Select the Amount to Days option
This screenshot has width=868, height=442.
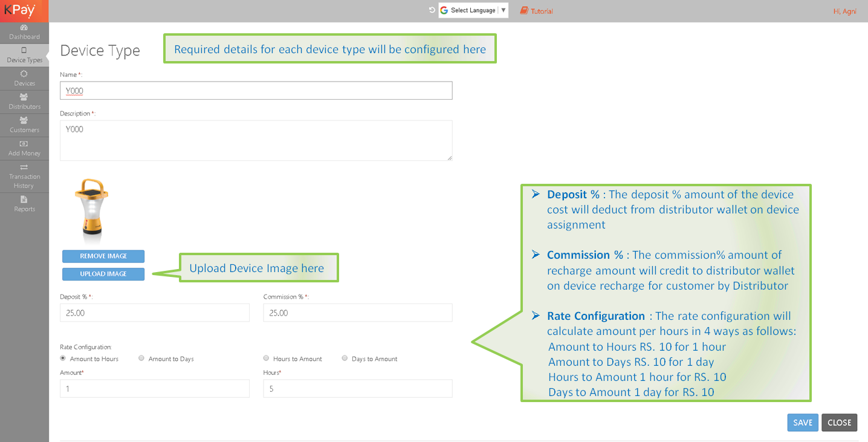(x=141, y=359)
